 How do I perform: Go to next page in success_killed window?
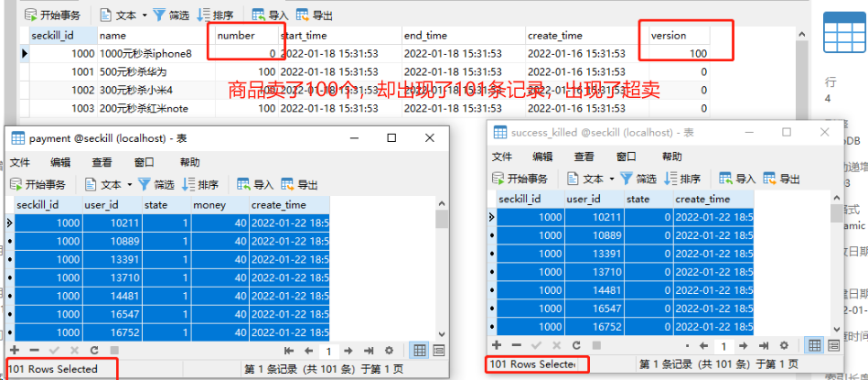[743, 345]
